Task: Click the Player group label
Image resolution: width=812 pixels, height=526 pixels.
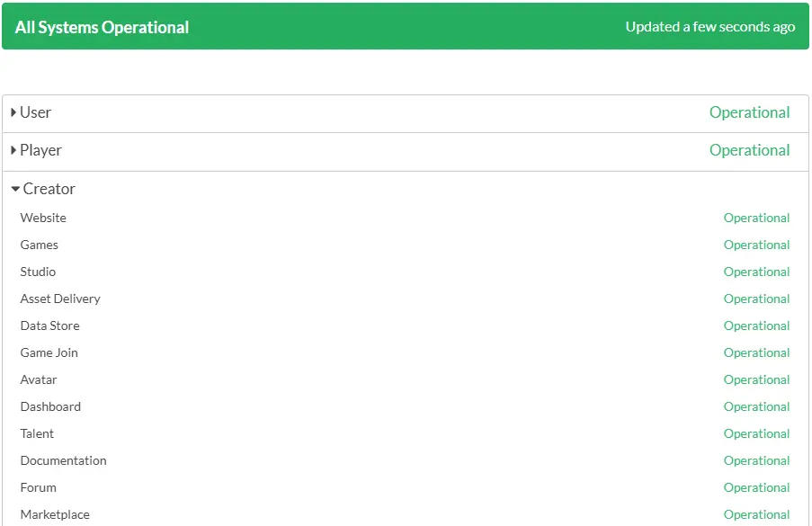Action: click(x=40, y=151)
